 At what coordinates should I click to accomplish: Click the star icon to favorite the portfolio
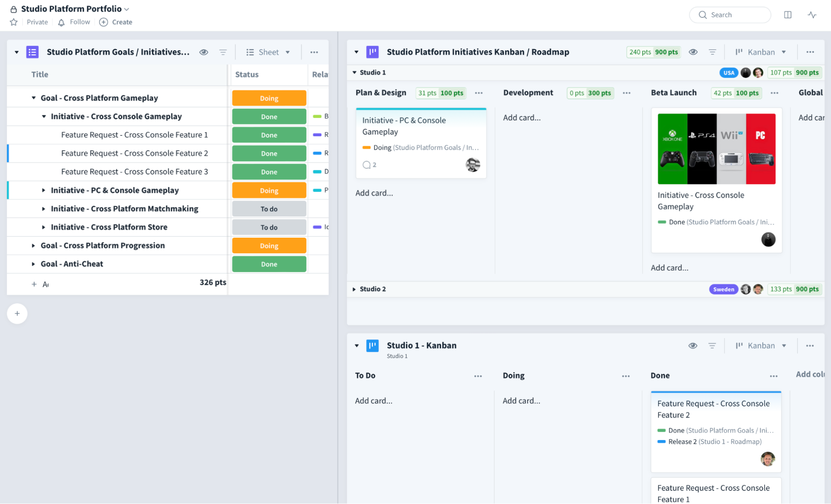(13, 22)
